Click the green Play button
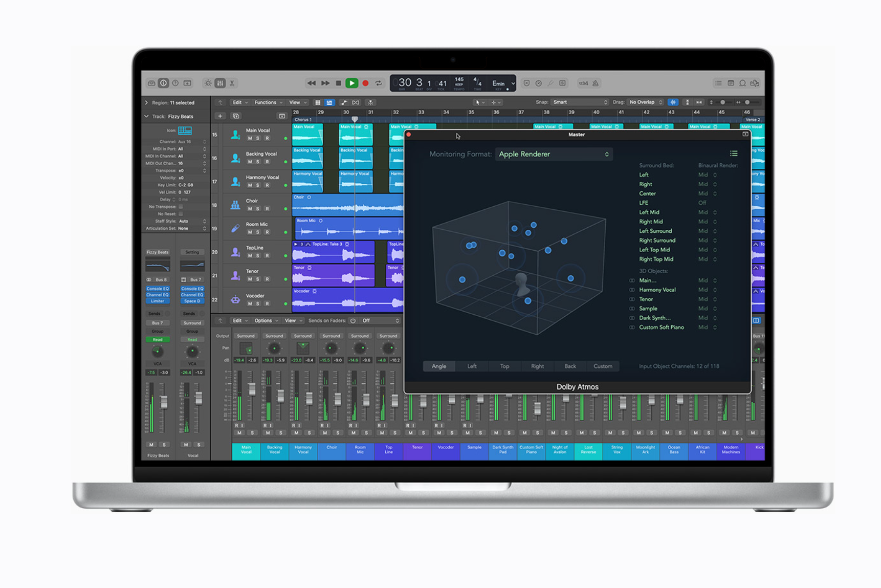This screenshot has height=588, width=881. click(x=351, y=83)
